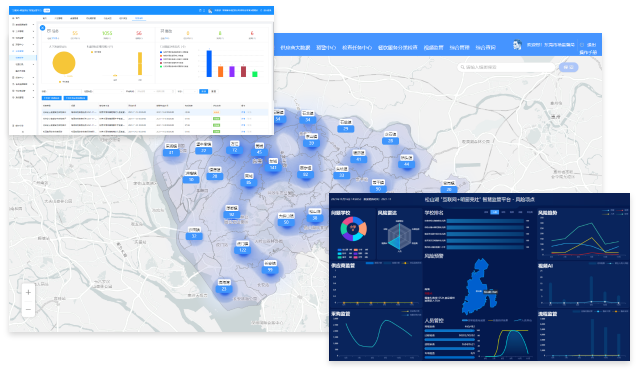Click the avatar icon in the table window's blue header
Viewport: 639px width, 373px height.
(x=209, y=11)
